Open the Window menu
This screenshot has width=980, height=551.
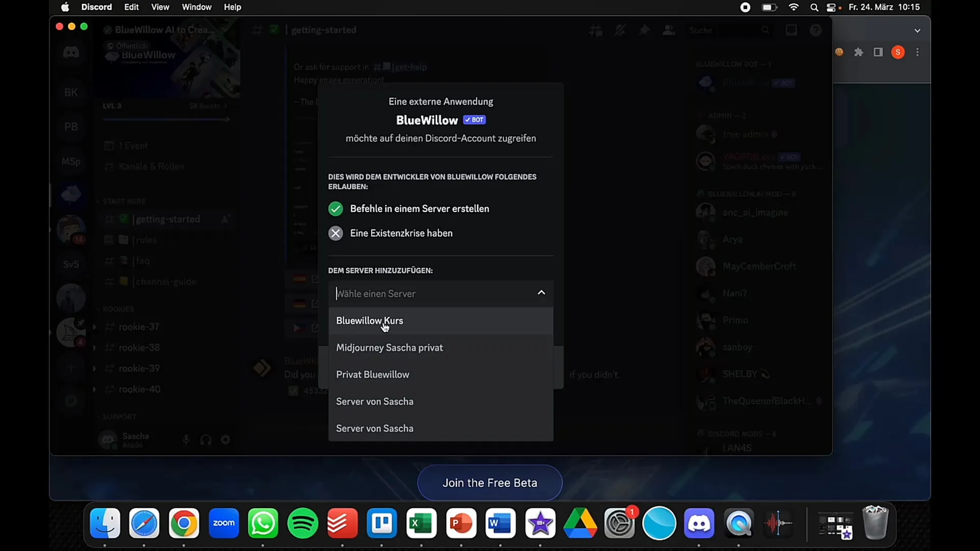click(197, 7)
